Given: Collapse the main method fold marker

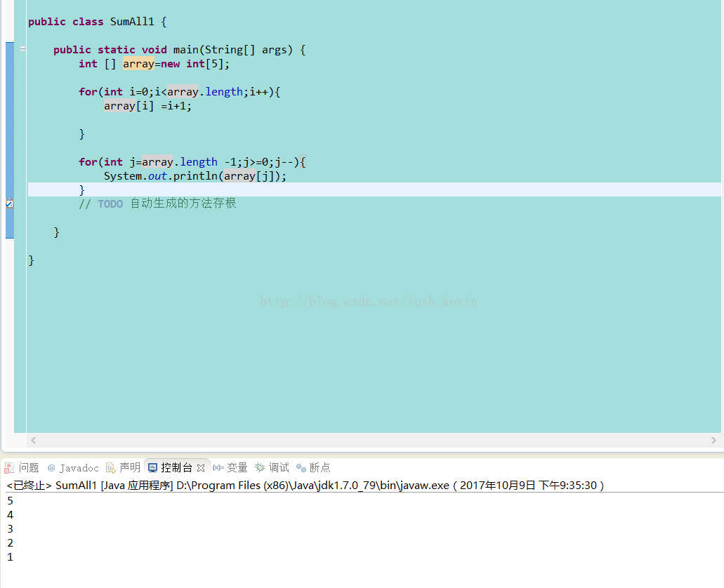Looking at the screenshot, I should coord(22,48).
